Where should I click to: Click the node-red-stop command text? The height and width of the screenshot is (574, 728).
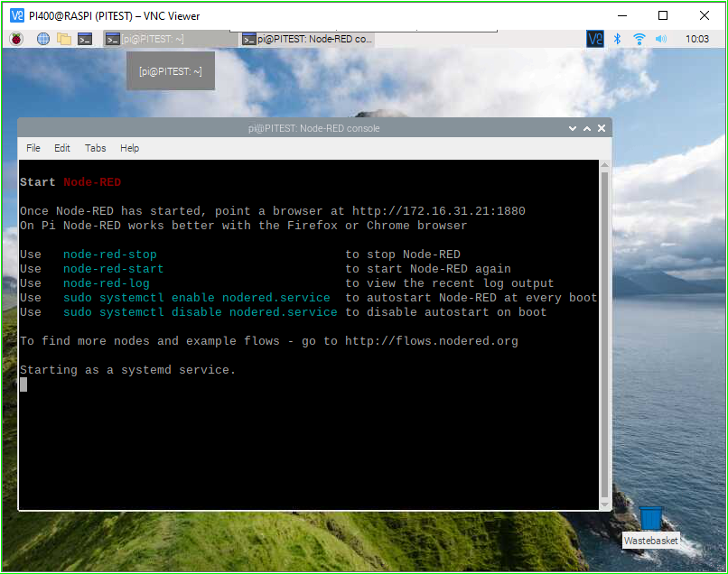[x=110, y=255]
